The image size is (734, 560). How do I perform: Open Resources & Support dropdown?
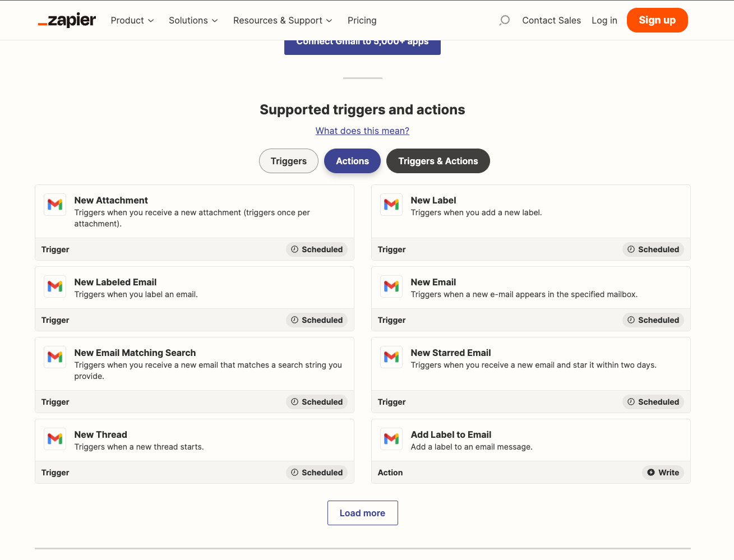tap(282, 20)
